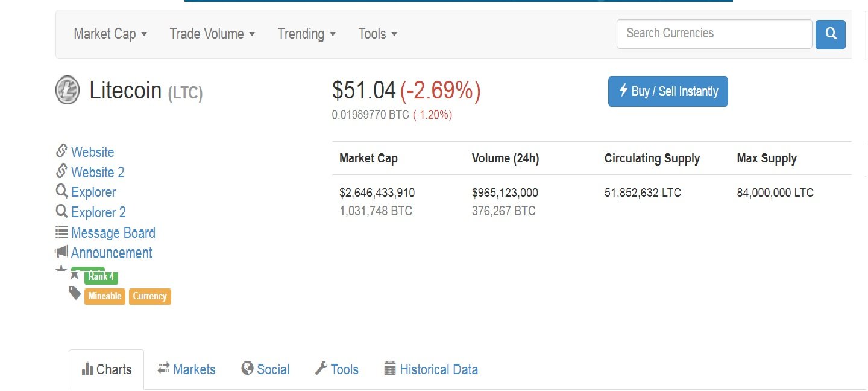Click the globe icon on Social tab

click(x=247, y=368)
